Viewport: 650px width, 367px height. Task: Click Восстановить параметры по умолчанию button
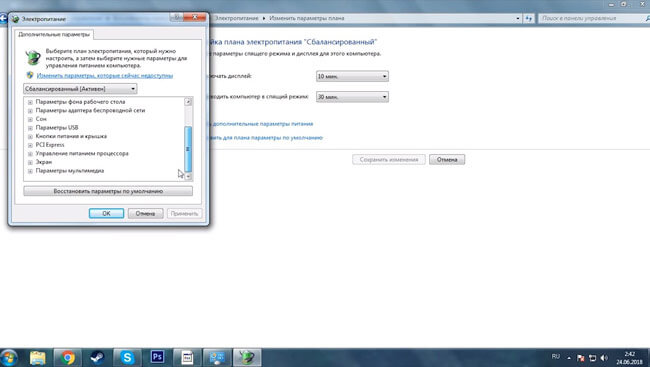108,191
